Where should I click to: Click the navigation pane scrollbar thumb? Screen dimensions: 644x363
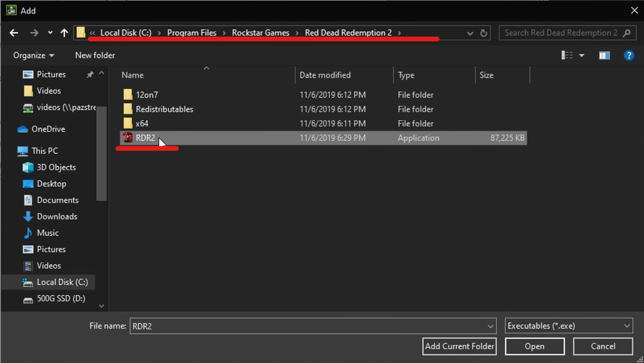[101, 153]
